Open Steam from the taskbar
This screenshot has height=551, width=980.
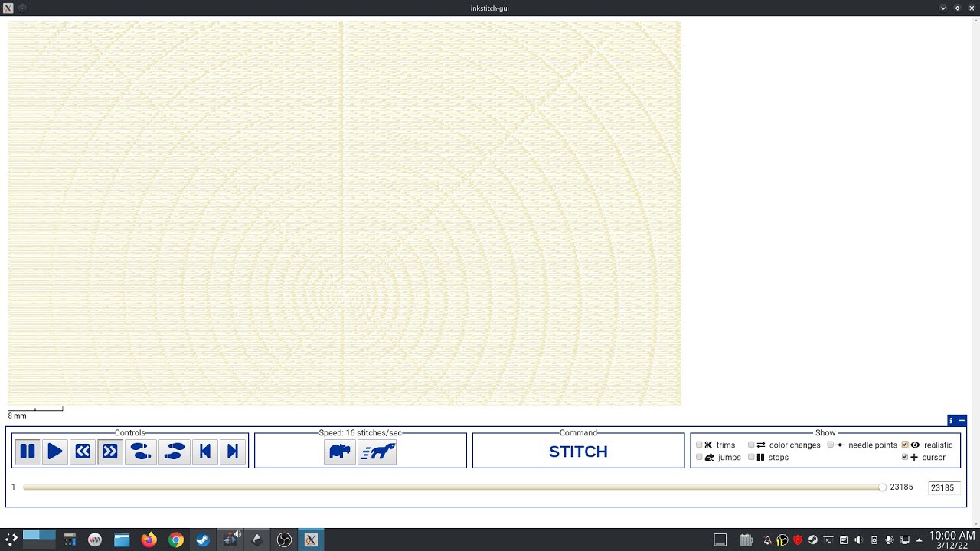point(203,540)
